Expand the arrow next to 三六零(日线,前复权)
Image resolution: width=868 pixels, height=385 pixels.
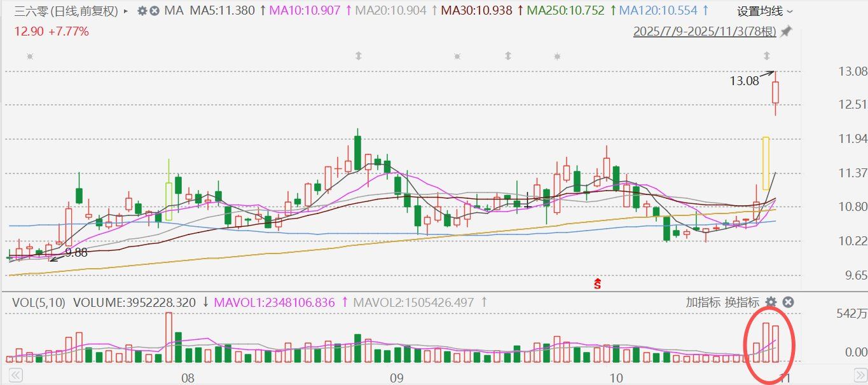[x=125, y=11]
